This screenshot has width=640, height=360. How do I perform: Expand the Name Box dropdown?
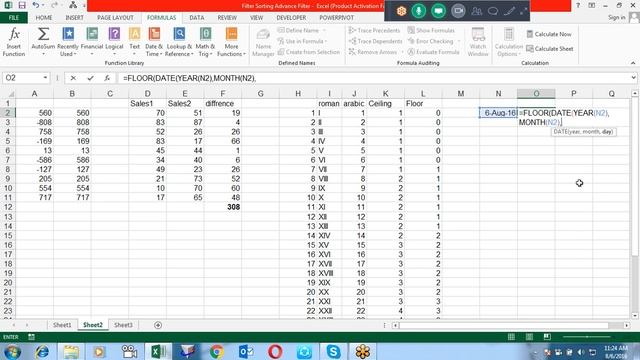coord(45,78)
